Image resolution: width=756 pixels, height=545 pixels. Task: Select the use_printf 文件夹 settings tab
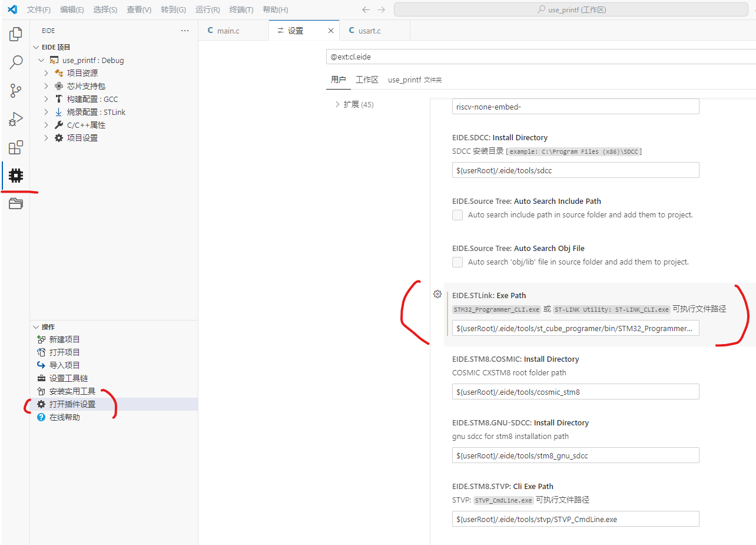[x=415, y=80]
